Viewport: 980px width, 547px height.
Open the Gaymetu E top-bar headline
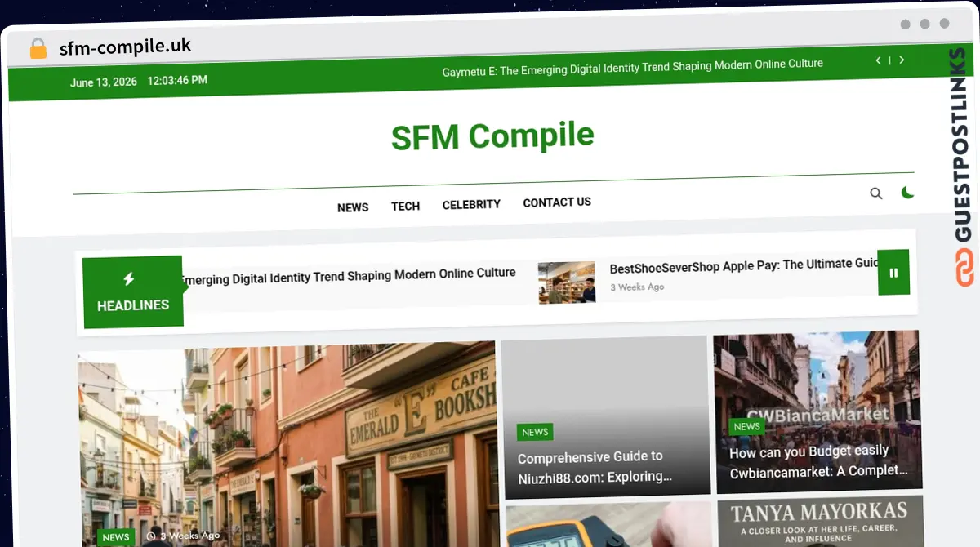coord(632,67)
